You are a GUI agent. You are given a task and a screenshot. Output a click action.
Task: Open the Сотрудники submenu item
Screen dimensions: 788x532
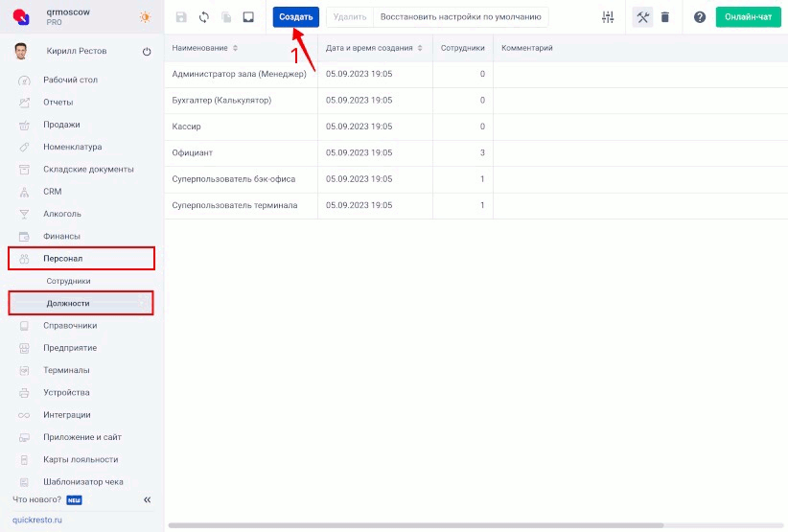(68, 281)
